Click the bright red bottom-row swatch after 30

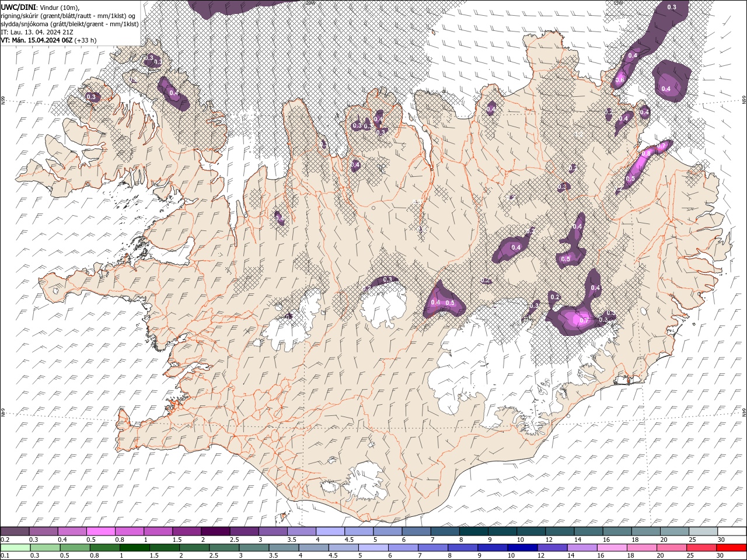pos(731,548)
